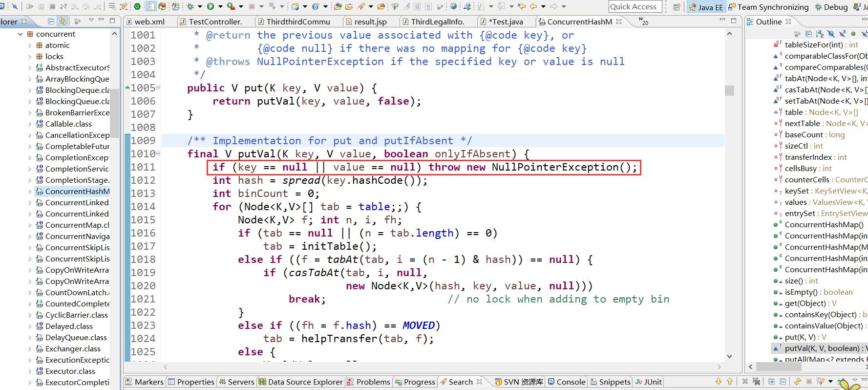Toggle Hide Non-Public Members green dot
This screenshot has height=390, width=868.
pyautogui.click(x=853, y=34)
